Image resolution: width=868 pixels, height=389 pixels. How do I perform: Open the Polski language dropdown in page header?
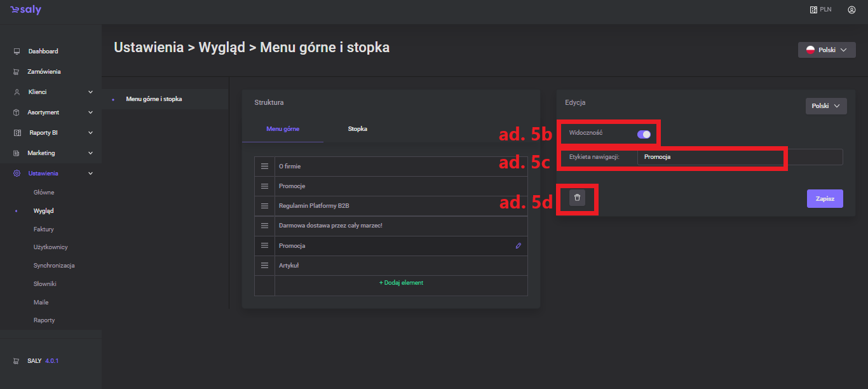826,50
